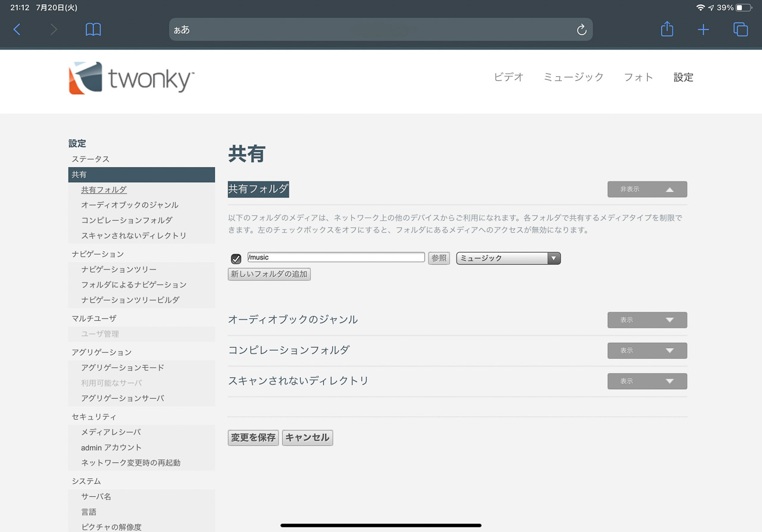This screenshot has height=532, width=762.
Task: Open 利用可能なサーバ in the sidebar
Action: point(111,383)
